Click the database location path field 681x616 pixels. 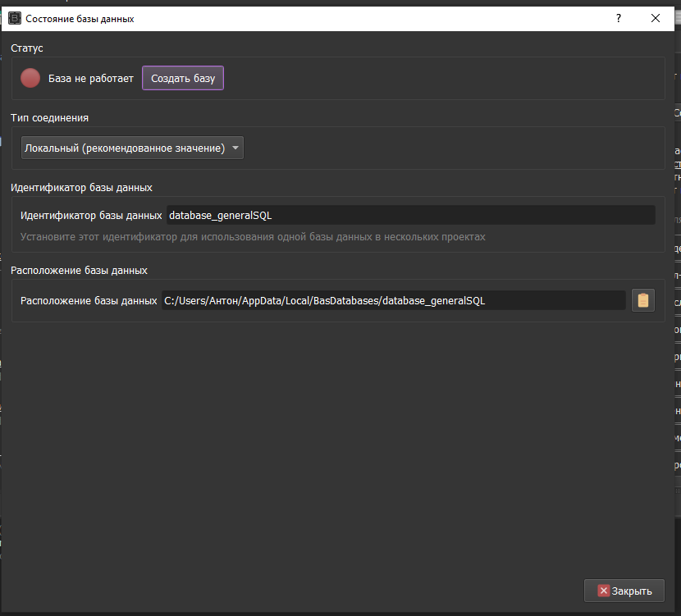point(369,300)
